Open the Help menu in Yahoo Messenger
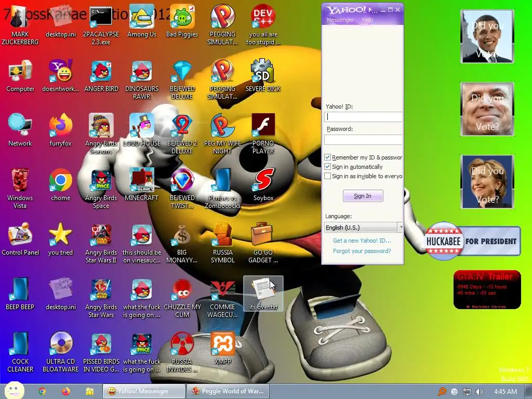 point(367,20)
